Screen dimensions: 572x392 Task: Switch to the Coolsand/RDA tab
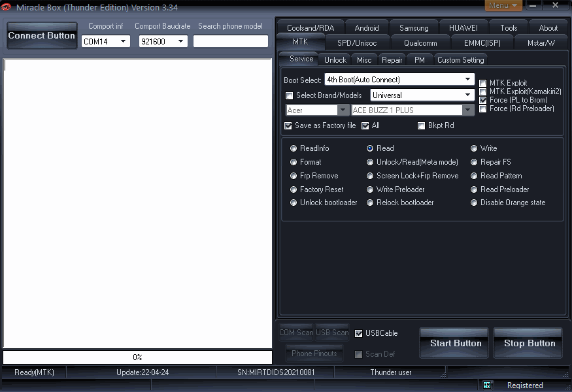[311, 27]
